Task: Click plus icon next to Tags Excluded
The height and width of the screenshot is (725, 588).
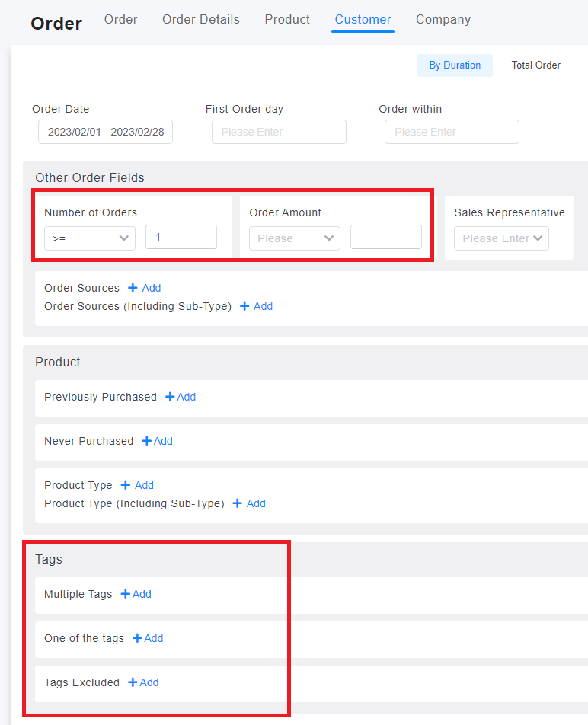Action: click(133, 682)
